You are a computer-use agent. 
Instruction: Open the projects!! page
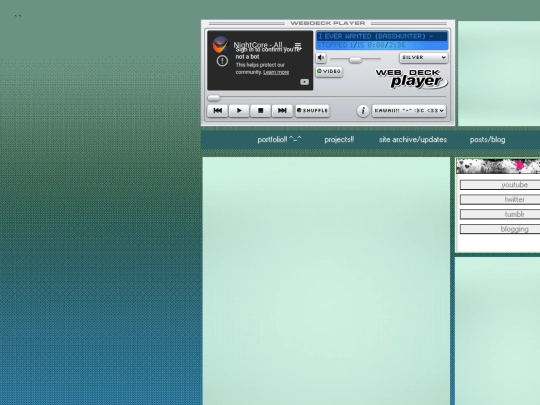point(339,139)
